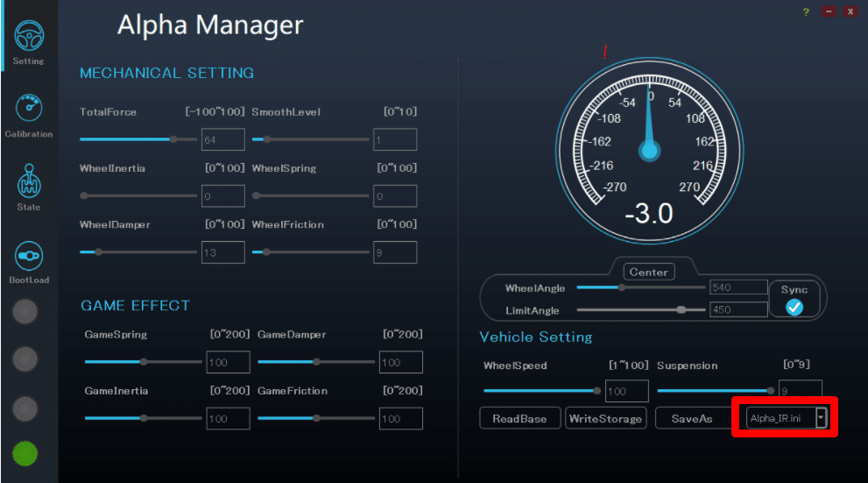The width and height of the screenshot is (868, 483).
Task: Click the WriteStorage button
Action: [605, 418]
